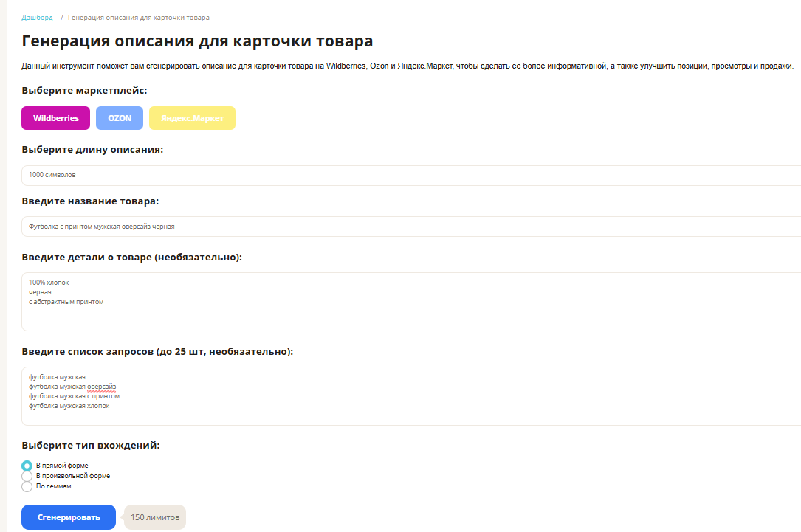Click the 150 лимитов badge
Viewport: 801px width, 532px height.
click(155, 517)
